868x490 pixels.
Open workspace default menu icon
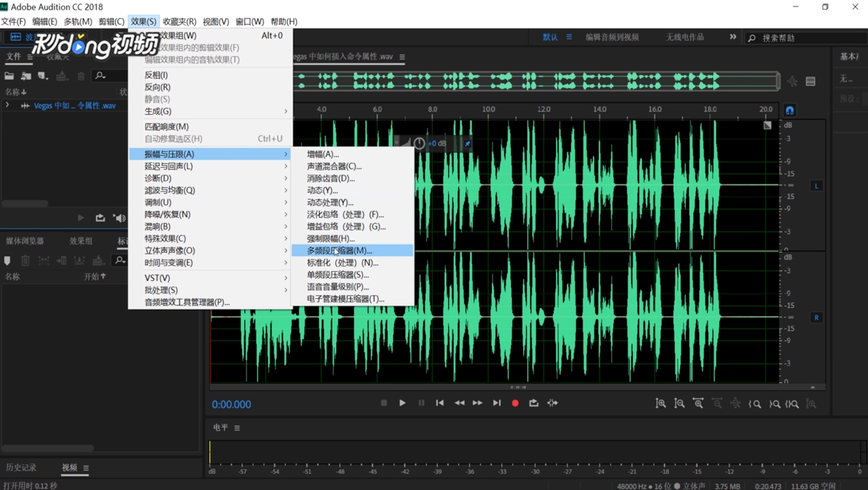point(569,37)
